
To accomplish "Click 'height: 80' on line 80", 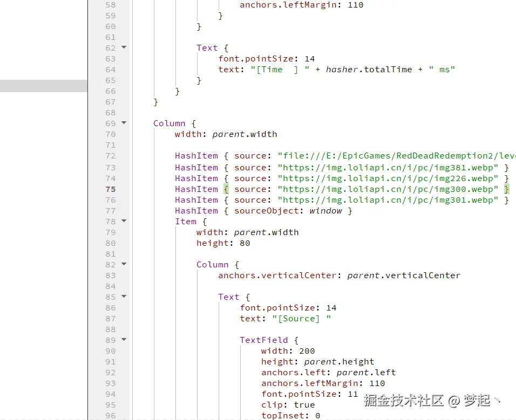I will tap(223, 243).
